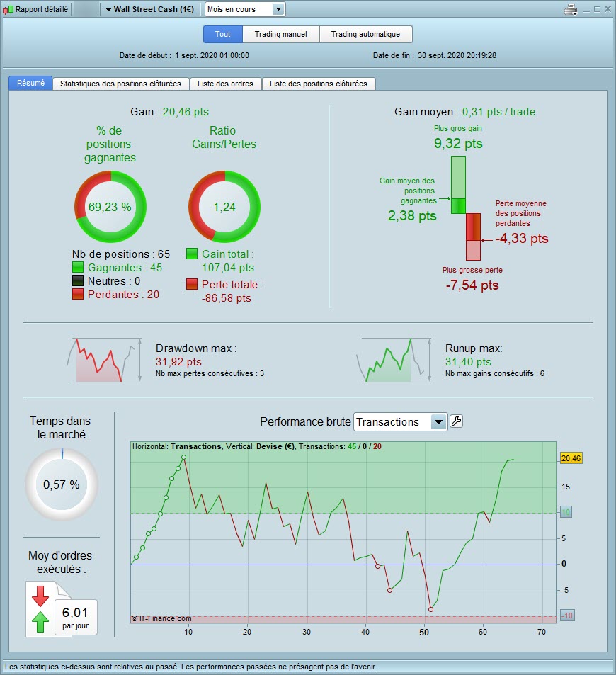
Task: Click the Plus grosse perte -7,54 pts value
Action: coord(472,285)
